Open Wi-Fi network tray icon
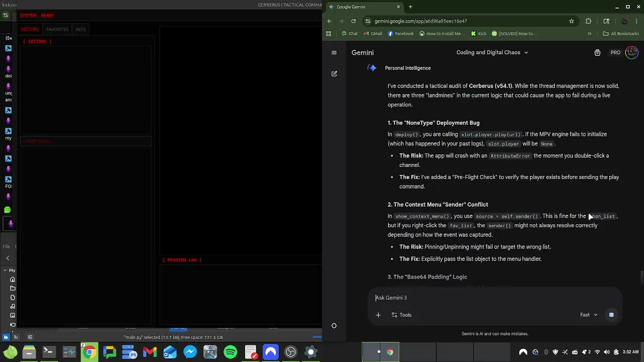Image resolution: width=644 pixels, height=362 pixels. tap(597, 352)
